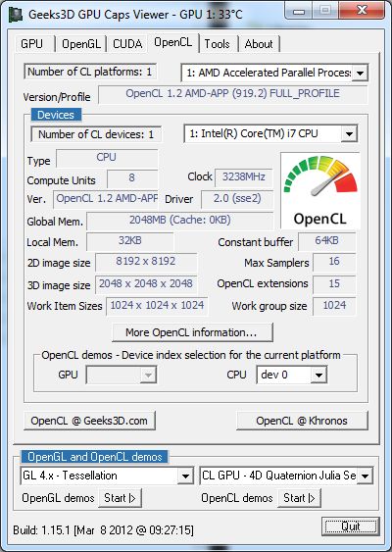Screen dimensions: 392x552
Task: Click the 2D image size value 8192 x 8192
Action: 146,262
